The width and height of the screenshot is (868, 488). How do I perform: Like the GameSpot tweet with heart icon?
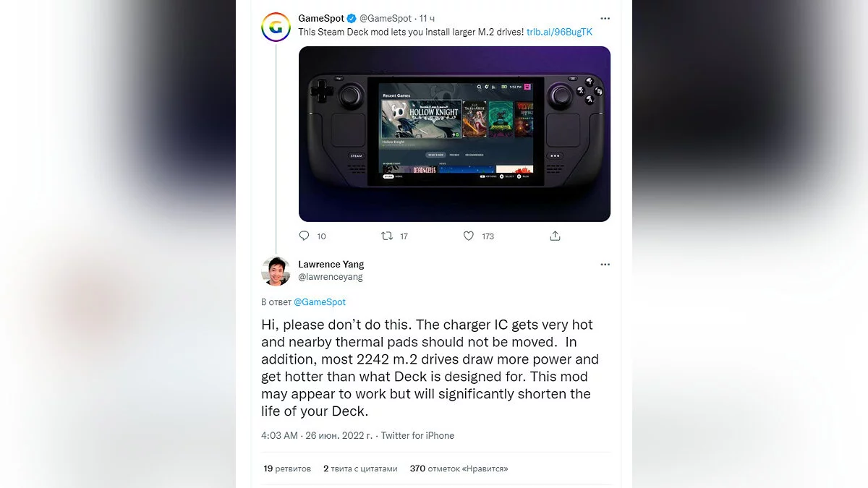[x=469, y=236]
